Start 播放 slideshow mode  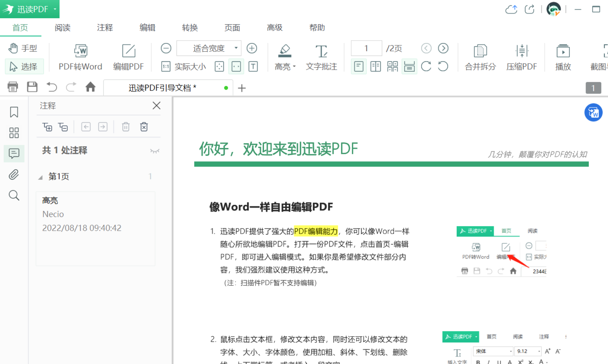point(563,57)
